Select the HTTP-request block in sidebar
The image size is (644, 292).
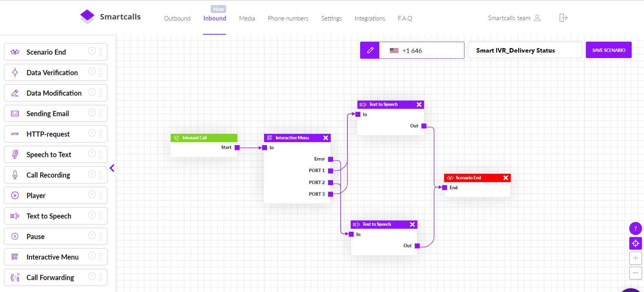tap(48, 134)
